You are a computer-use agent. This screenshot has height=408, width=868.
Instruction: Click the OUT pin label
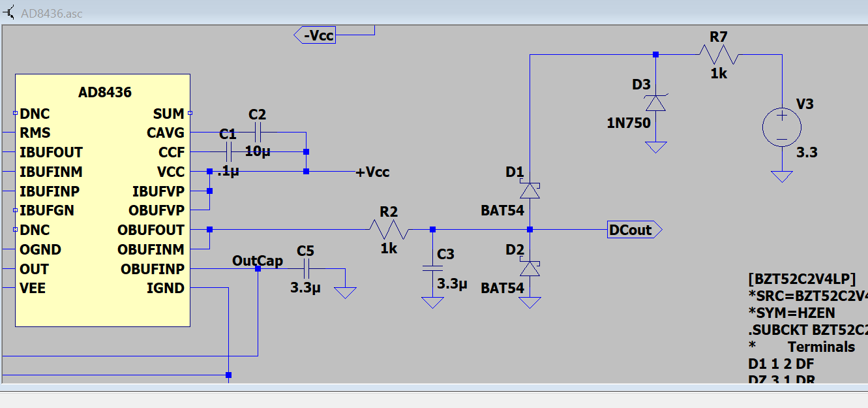pyautogui.click(x=34, y=269)
